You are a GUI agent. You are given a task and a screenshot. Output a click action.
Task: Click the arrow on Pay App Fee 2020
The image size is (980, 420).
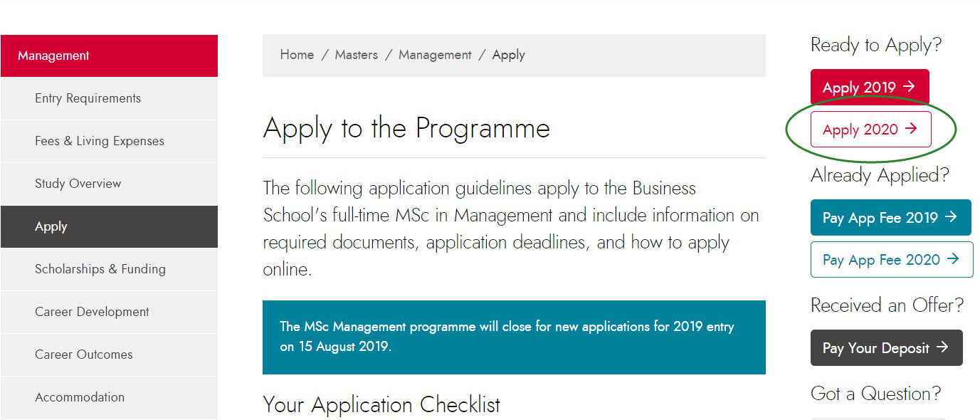coord(953,259)
